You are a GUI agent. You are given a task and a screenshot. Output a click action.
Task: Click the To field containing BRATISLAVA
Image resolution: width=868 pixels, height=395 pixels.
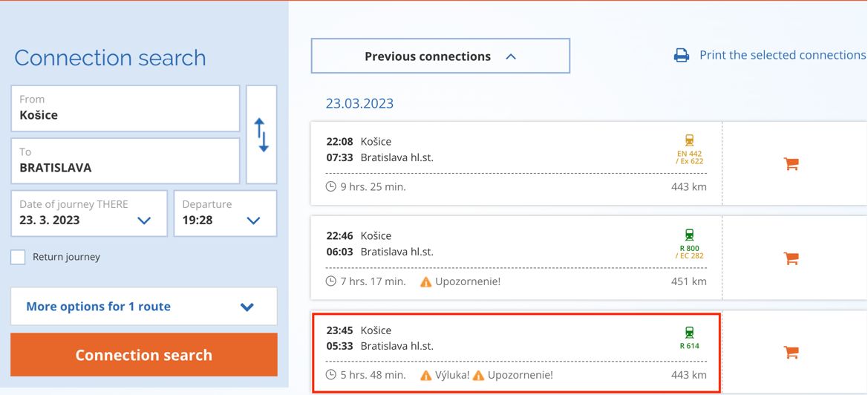(125, 161)
